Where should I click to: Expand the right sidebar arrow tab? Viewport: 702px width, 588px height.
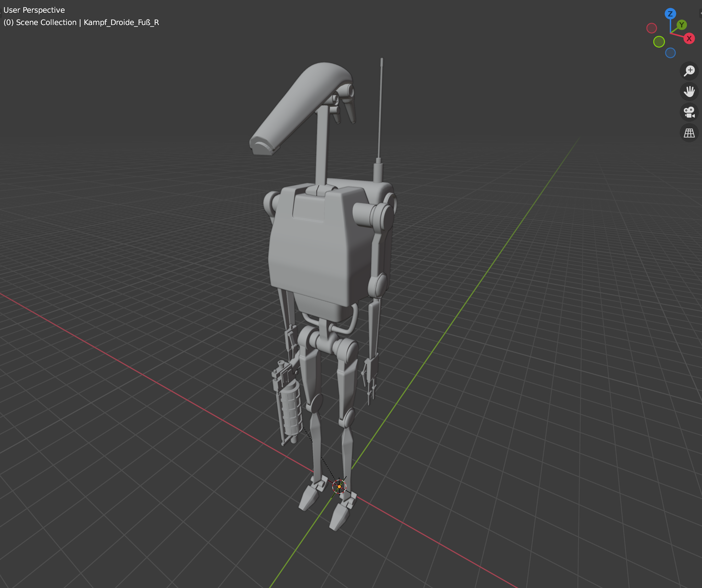click(x=700, y=13)
